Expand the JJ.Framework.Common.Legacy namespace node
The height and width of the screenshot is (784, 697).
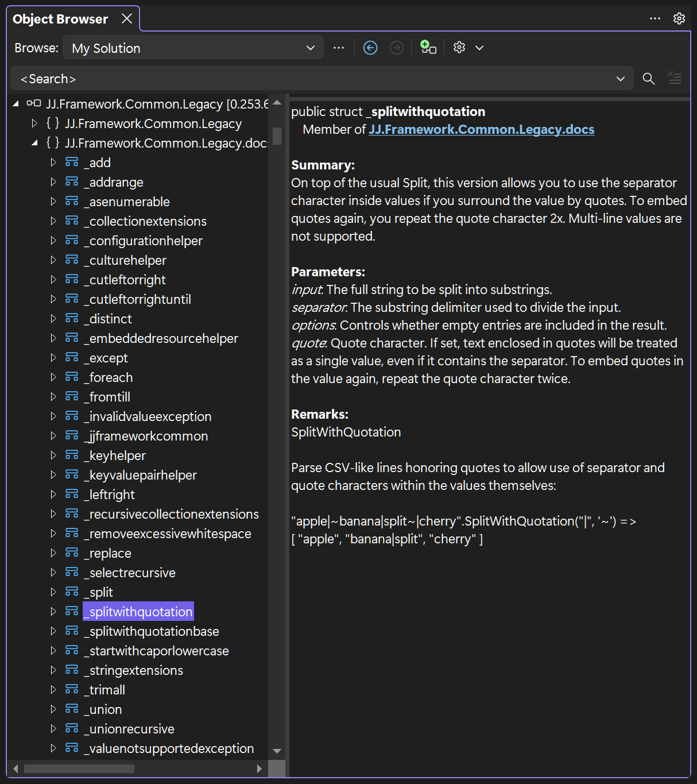point(34,123)
